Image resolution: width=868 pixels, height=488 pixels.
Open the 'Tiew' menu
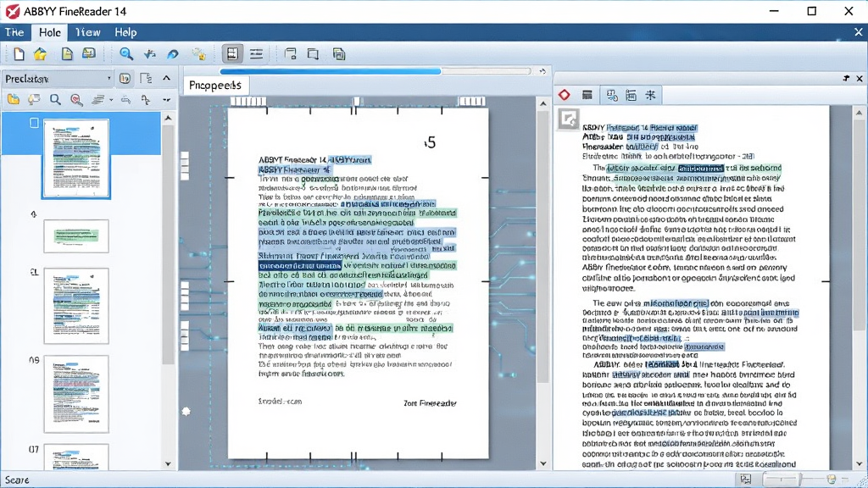click(87, 32)
